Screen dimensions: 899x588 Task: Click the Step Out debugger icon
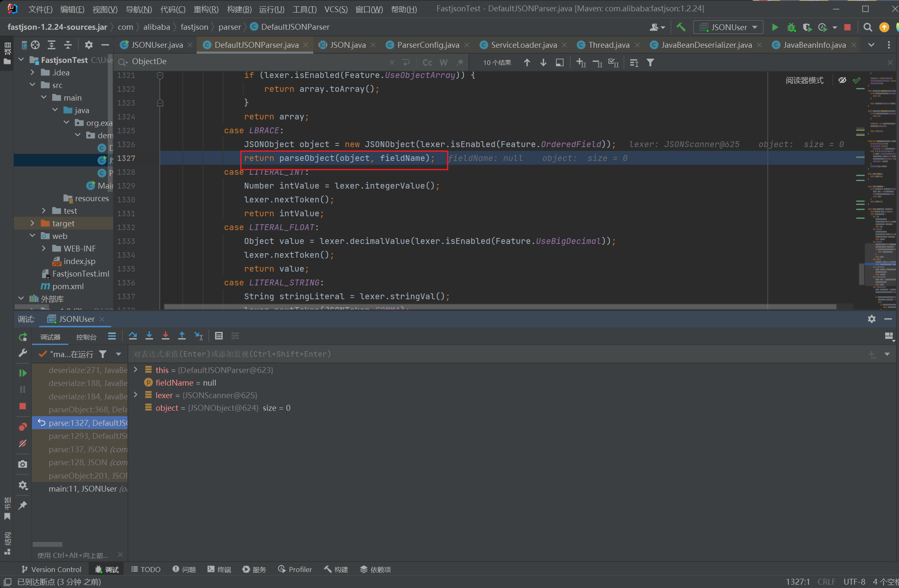182,336
